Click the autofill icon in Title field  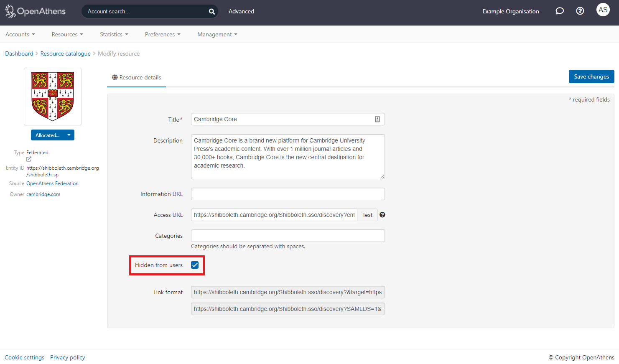(x=377, y=119)
